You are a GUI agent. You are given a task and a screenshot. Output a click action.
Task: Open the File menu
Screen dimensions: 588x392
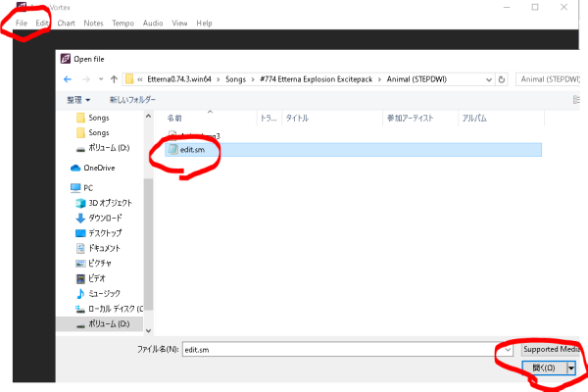coord(21,23)
